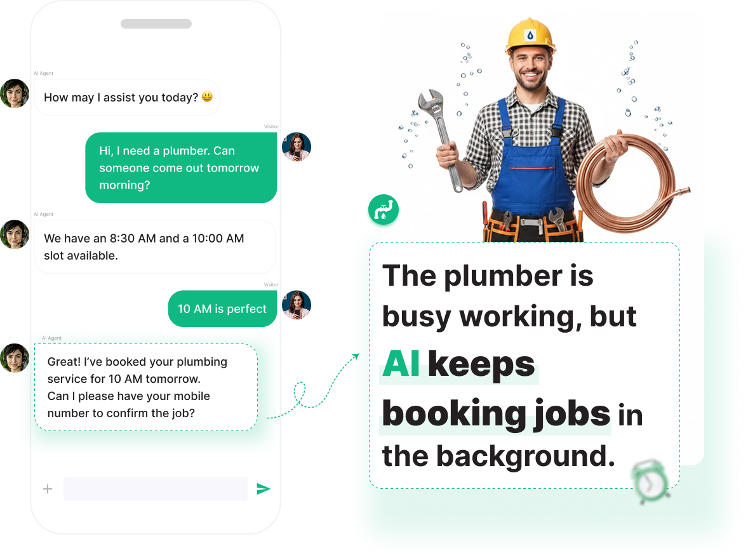Click AI Agent avatar beside first greeting

[15, 93]
